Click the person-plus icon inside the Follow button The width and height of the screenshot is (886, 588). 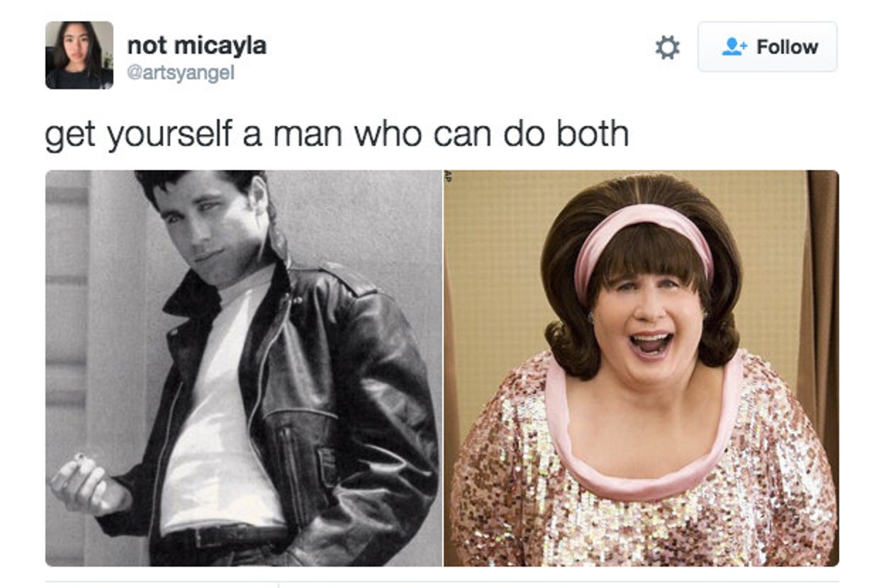[x=734, y=47]
